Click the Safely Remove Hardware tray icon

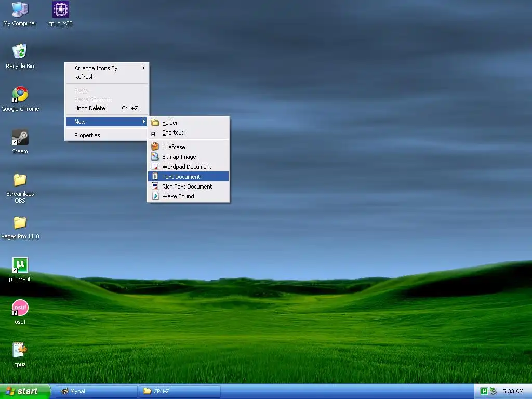pyautogui.click(x=493, y=391)
